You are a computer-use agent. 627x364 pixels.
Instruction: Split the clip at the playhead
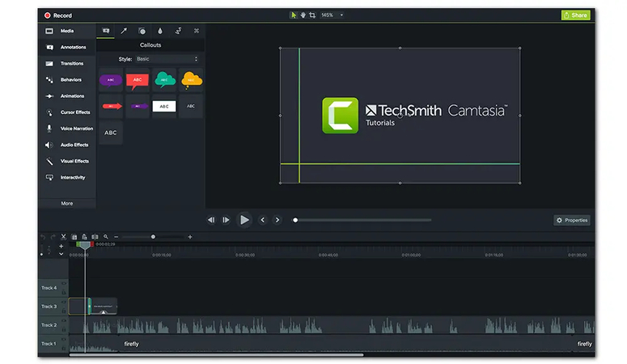[95, 237]
